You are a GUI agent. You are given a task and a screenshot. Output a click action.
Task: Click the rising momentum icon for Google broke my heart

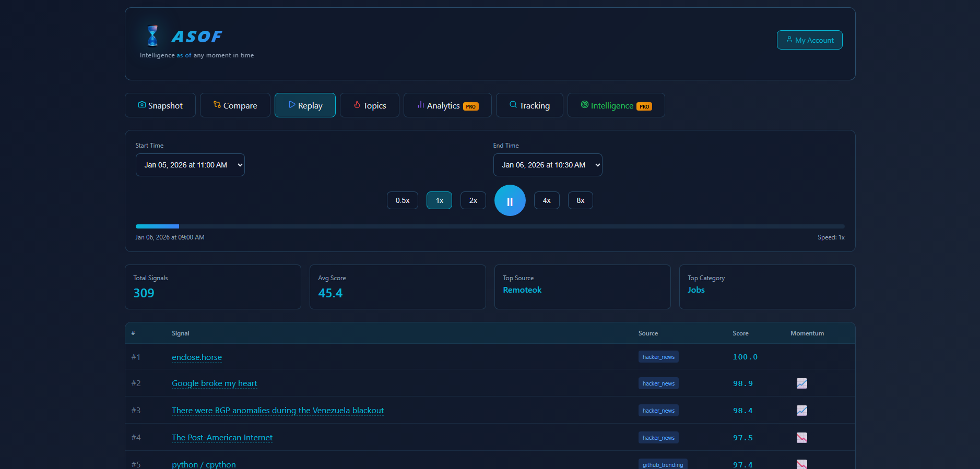(802, 383)
